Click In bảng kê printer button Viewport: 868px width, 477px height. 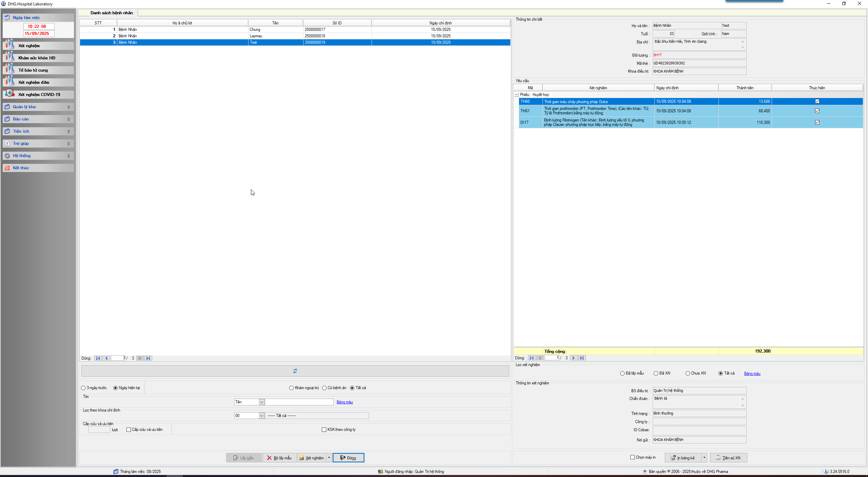683,458
